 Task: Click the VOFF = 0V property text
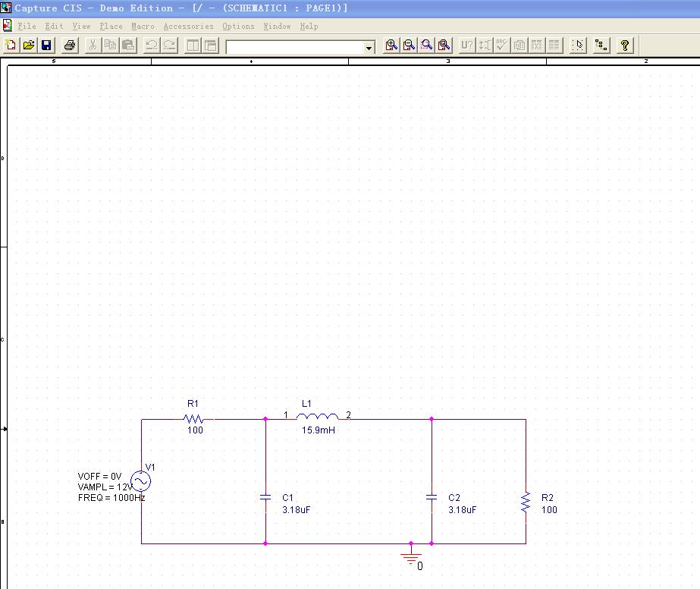point(99,477)
